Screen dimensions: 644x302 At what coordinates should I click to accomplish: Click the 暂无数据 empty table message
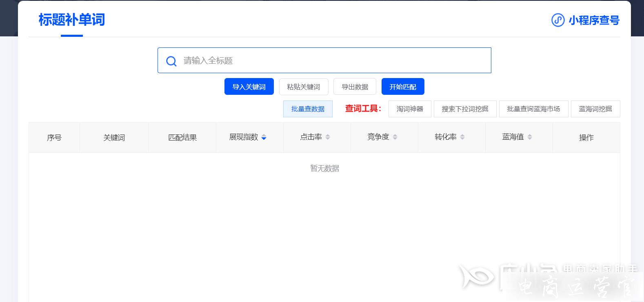pos(325,168)
